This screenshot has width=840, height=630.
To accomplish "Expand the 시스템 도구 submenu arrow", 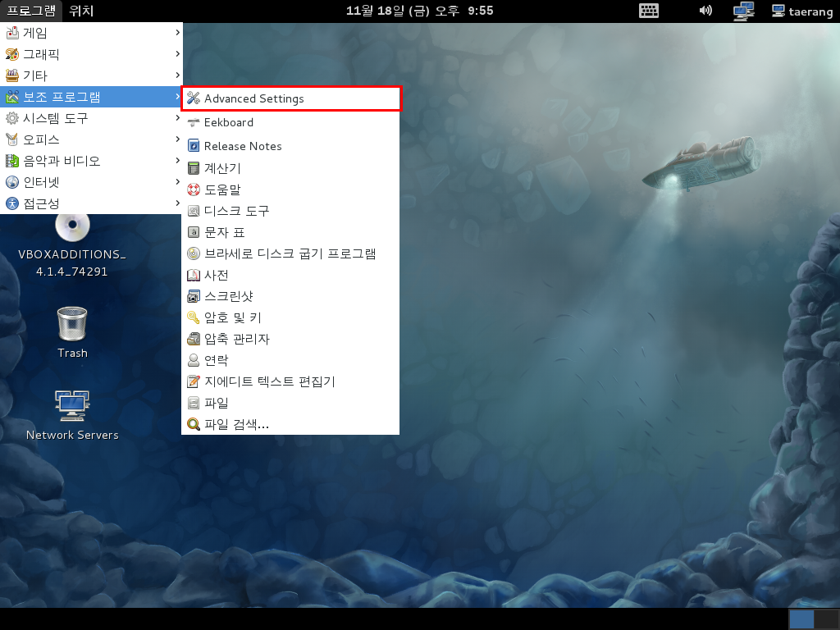I will pyautogui.click(x=177, y=118).
